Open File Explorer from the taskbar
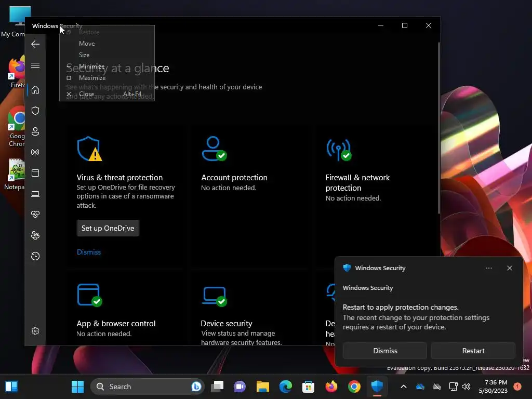Screen dimensions: 532x399 tap(263, 387)
